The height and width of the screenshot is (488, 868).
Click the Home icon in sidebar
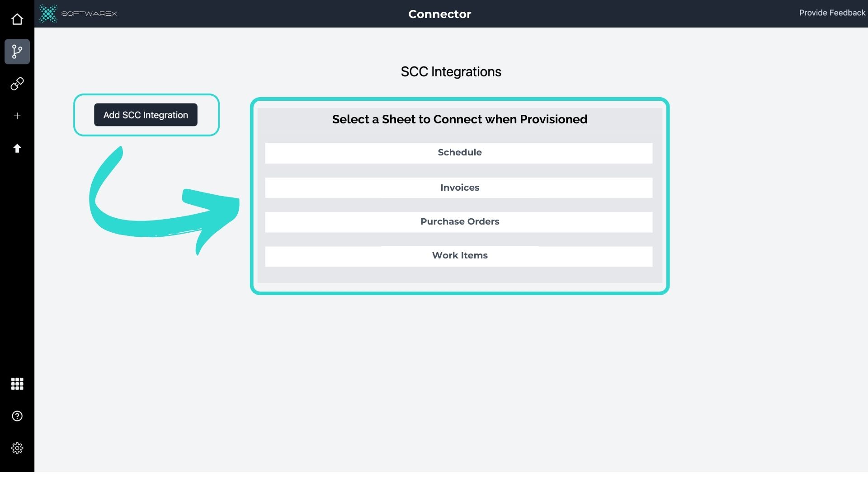(x=17, y=19)
